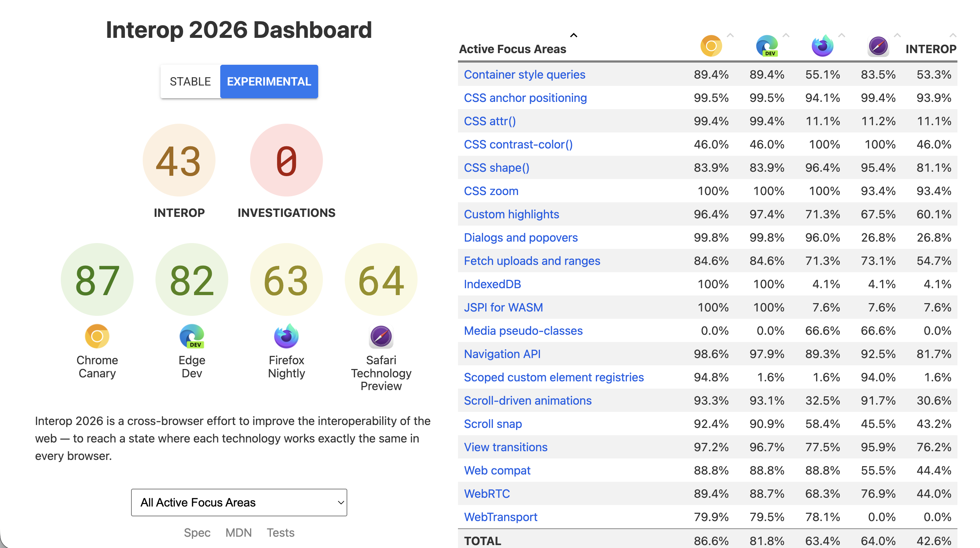Screen dimensions: 980x548
Task: Open the Spec link
Action: (x=197, y=532)
